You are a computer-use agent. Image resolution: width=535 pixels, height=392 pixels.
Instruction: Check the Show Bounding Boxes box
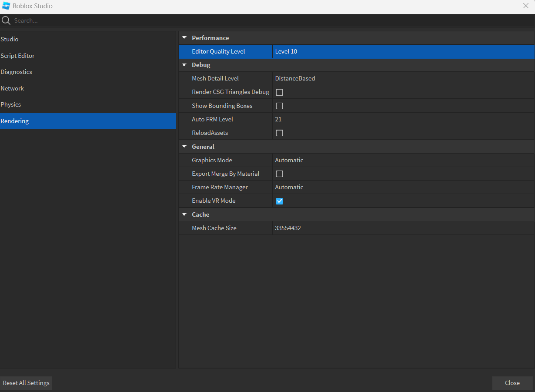pos(279,106)
